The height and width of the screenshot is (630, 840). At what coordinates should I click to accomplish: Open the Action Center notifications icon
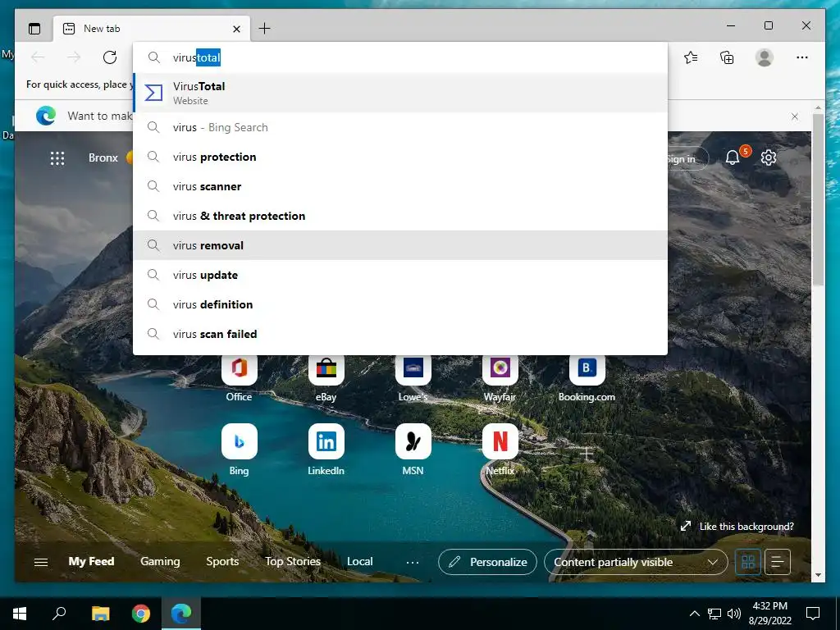813,614
